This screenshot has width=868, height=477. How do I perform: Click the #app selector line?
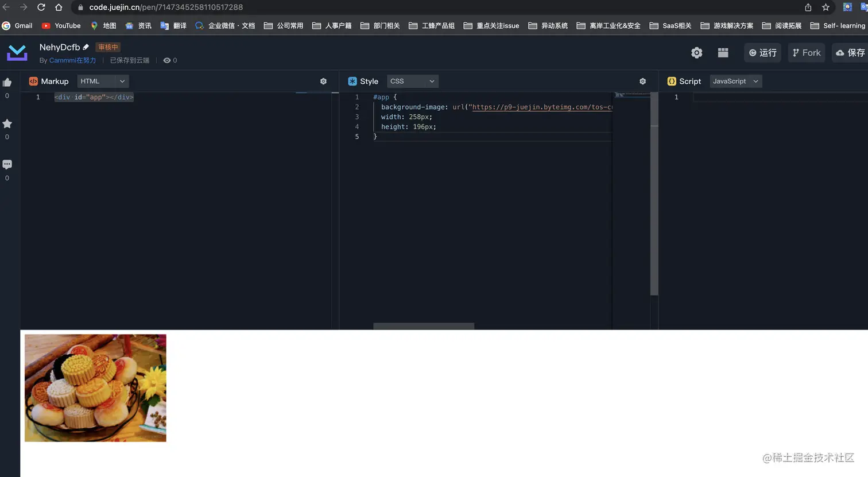[x=385, y=97]
